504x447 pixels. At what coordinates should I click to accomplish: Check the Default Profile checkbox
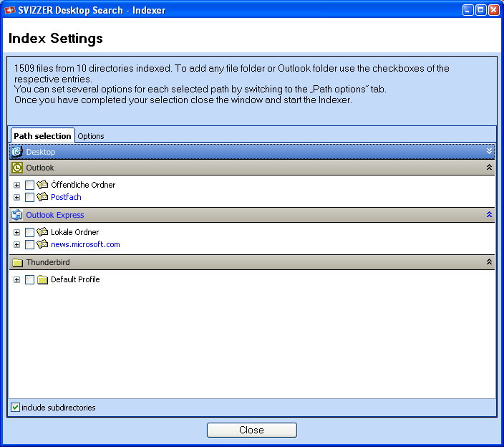[29, 279]
